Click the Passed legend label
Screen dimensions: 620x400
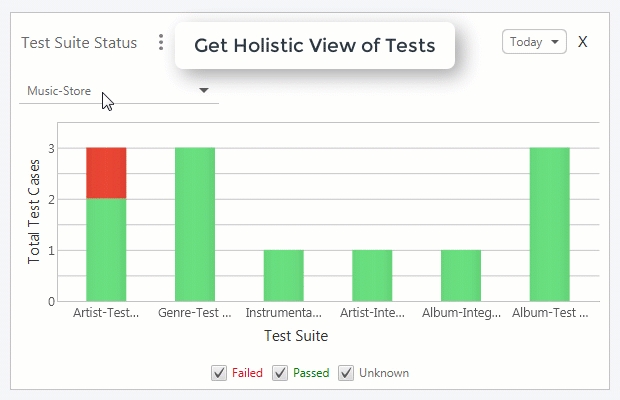click(x=310, y=373)
